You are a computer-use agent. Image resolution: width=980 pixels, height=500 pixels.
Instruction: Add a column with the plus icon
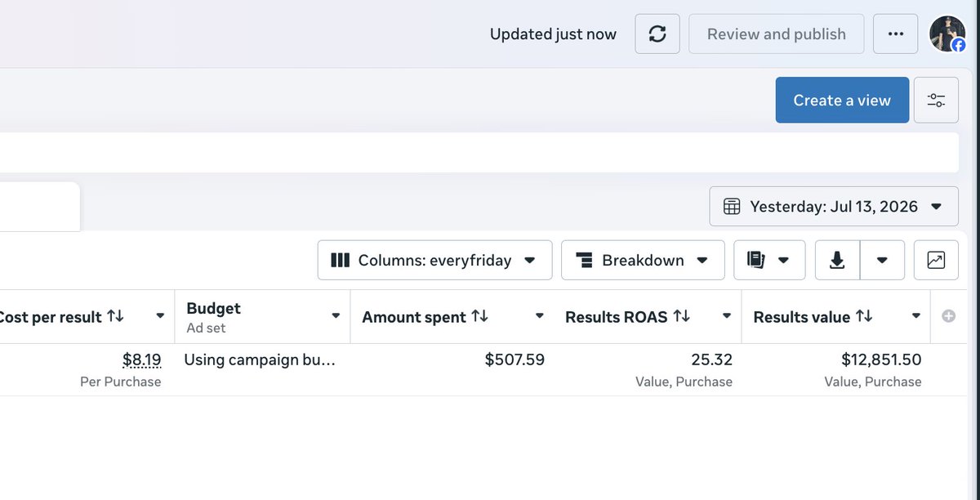pos(948,316)
